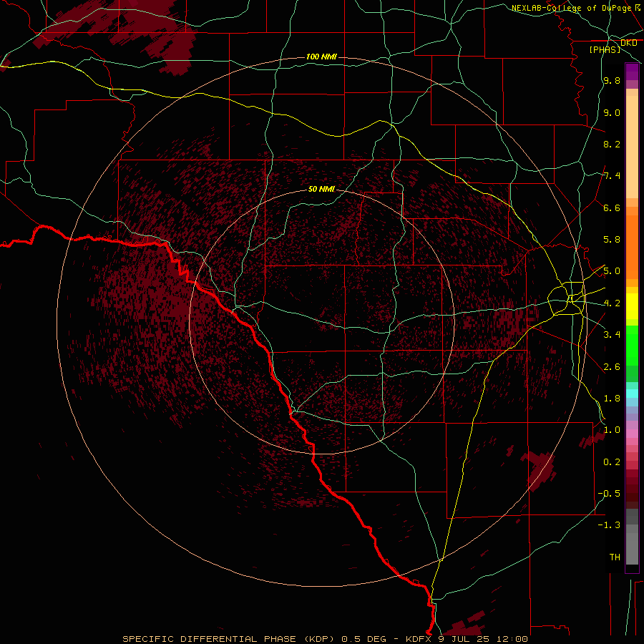Click the cyan band on color scale

coord(632,394)
